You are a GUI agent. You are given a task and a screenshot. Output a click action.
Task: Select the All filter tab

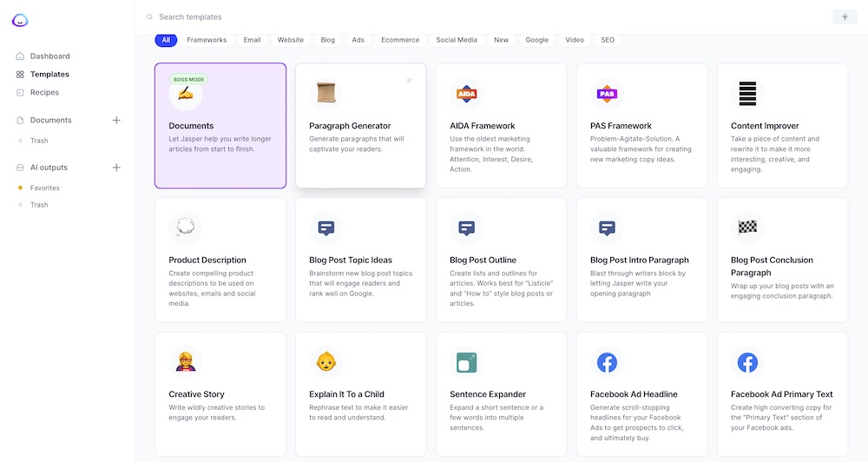(x=166, y=40)
